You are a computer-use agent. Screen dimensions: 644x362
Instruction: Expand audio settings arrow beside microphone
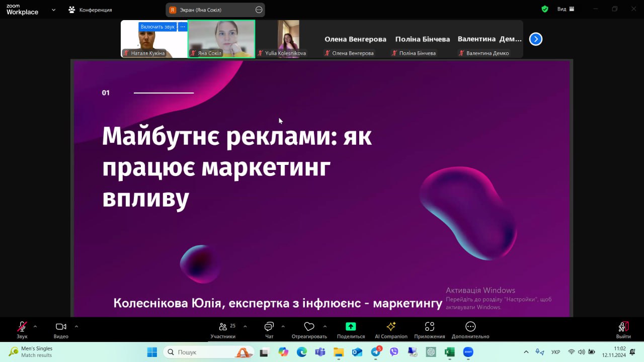pyautogui.click(x=35, y=326)
